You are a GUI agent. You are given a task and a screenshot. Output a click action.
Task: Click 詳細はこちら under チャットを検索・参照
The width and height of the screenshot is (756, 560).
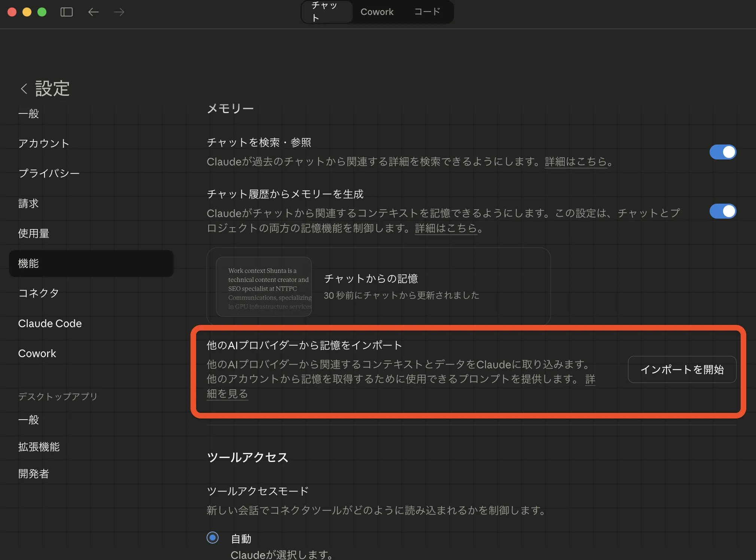(575, 162)
